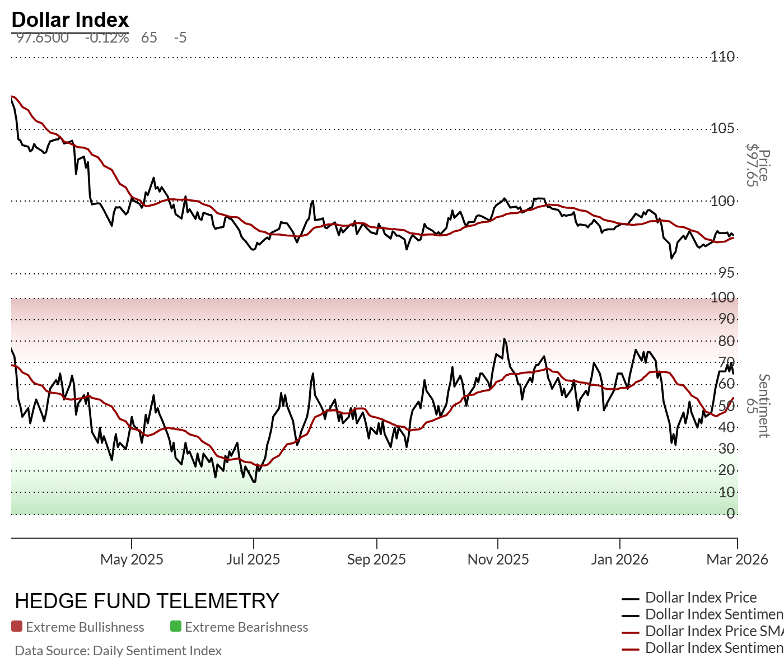Click the green Extreme Bearishness legend swatch
The height and width of the screenshot is (672, 784).
click(176, 627)
